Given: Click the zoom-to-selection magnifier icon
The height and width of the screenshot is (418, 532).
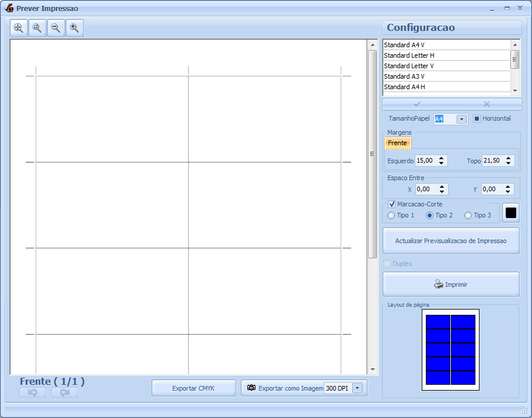Looking at the screenshot, I should 37,28.
